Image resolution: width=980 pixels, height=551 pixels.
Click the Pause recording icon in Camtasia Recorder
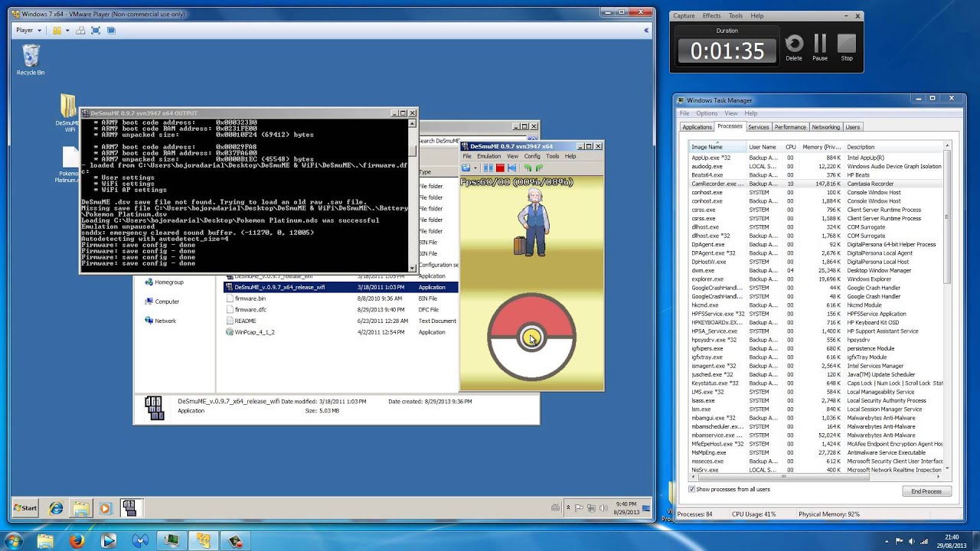pyautogui.click(x=818, y=44)
